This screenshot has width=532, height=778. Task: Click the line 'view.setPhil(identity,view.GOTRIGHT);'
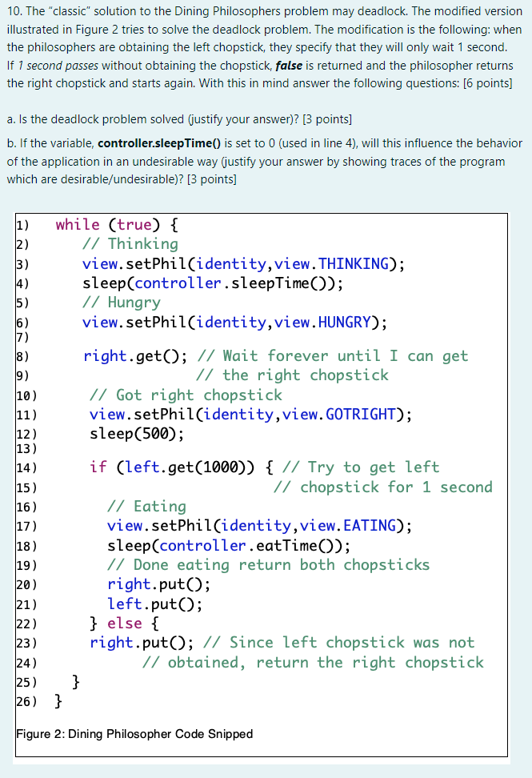click(251, 415)
